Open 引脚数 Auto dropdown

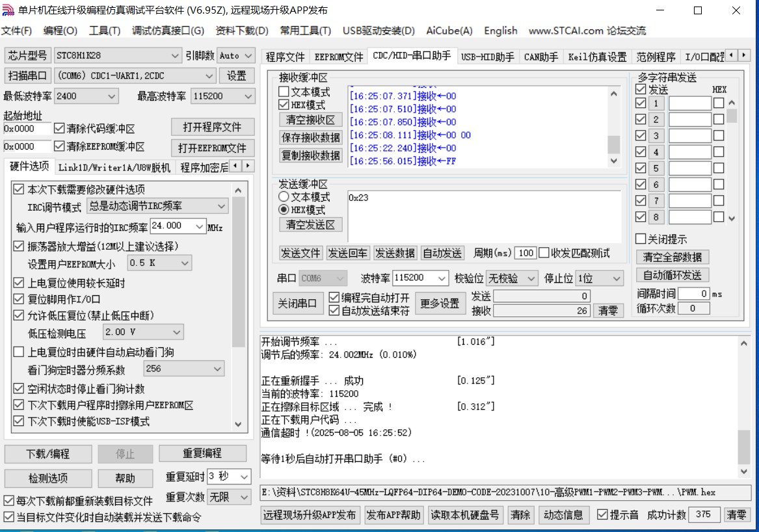pyautogui.click(x=235, y=55)
